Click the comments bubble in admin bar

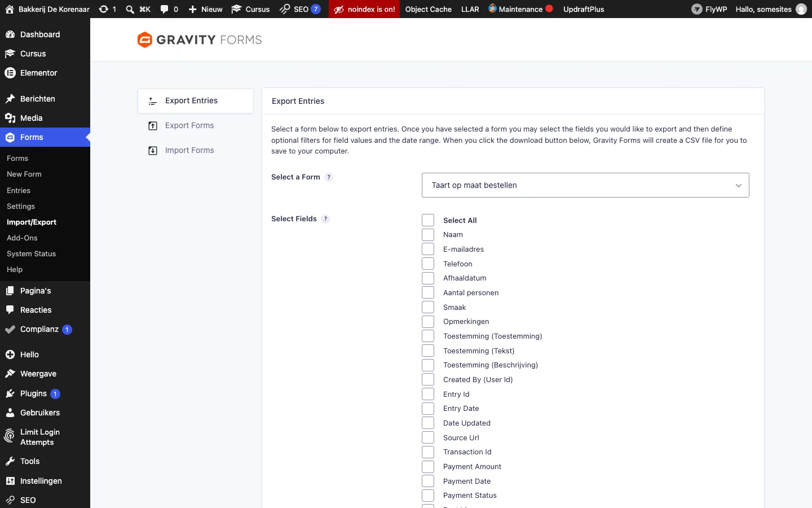(x=165, y=9)
